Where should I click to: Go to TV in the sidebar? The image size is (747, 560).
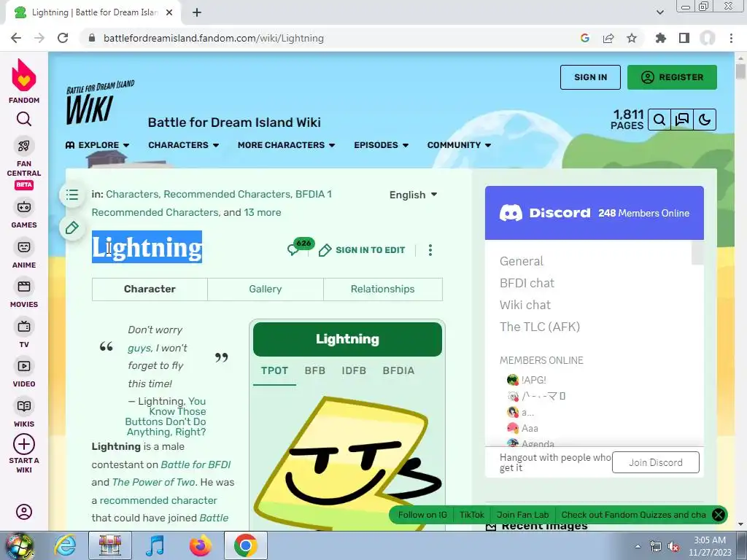coord(24,334)
